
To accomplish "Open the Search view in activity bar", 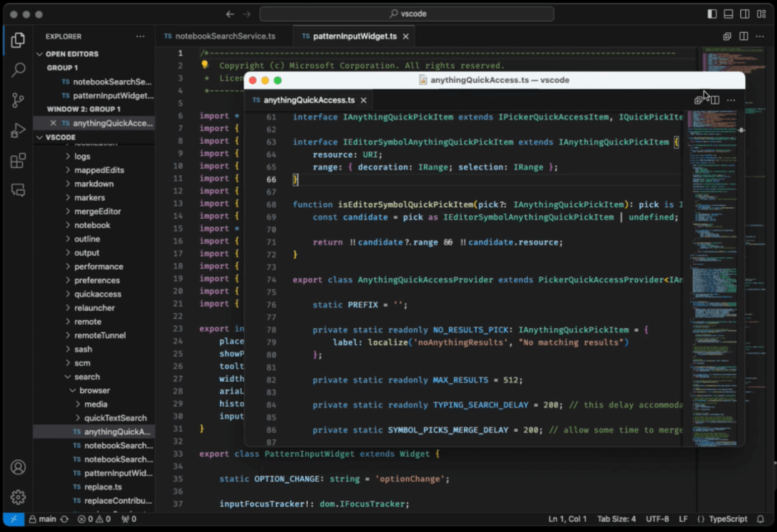I will click(x=18, y=70).
